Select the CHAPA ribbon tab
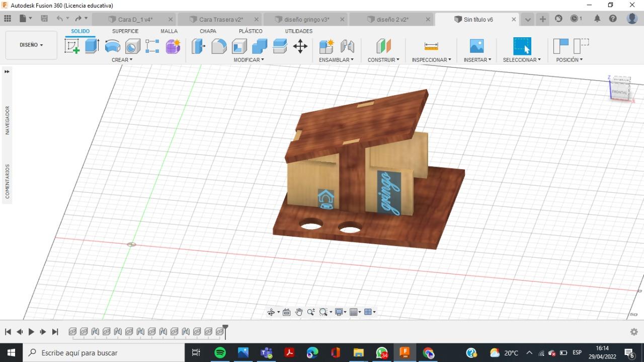This screenshot has width=644, height=362. tap(208, 31)
